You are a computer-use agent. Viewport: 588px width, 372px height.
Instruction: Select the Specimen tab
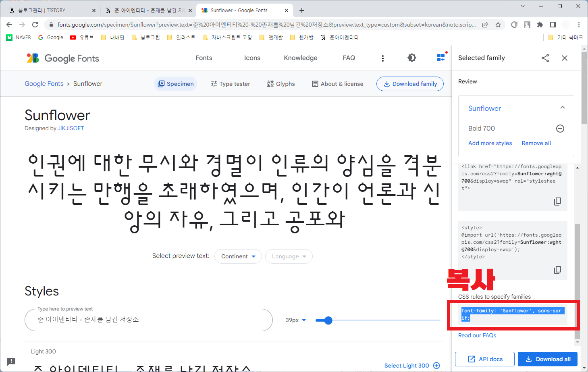(x=176, y=84)
